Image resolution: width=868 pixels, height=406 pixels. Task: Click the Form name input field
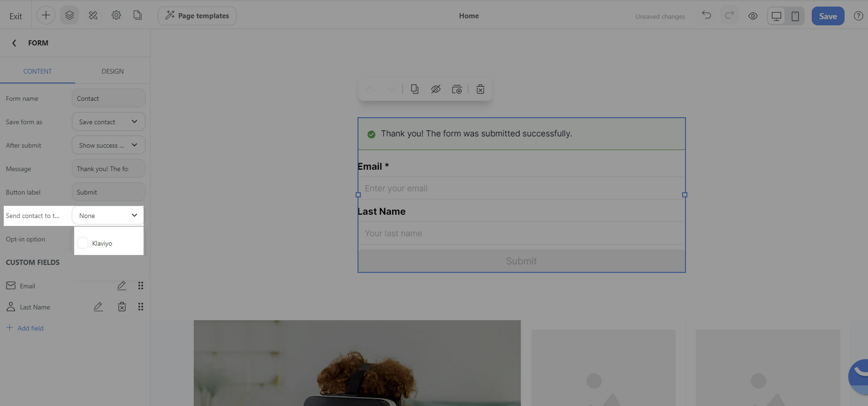pos(108,99)
